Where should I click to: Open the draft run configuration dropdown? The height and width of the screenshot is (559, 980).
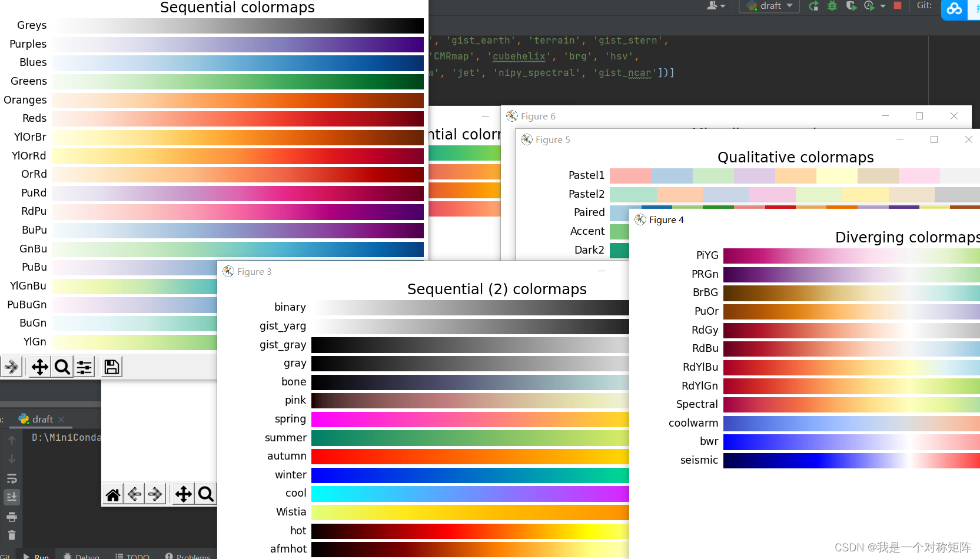(769, 6)
